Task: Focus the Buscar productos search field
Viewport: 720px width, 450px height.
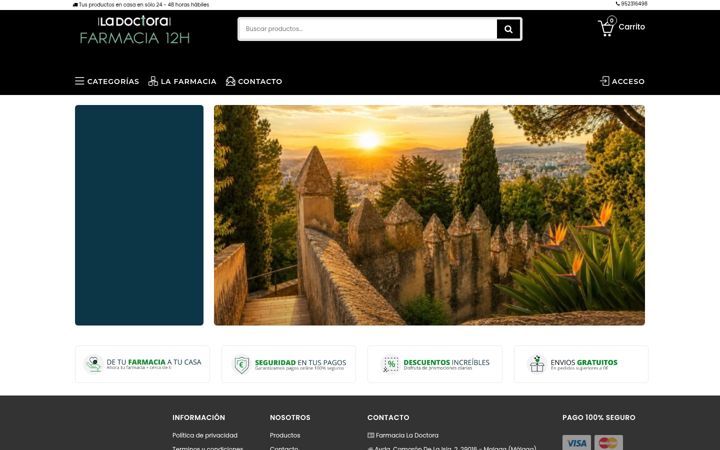Action: click(x=367, y=29)
